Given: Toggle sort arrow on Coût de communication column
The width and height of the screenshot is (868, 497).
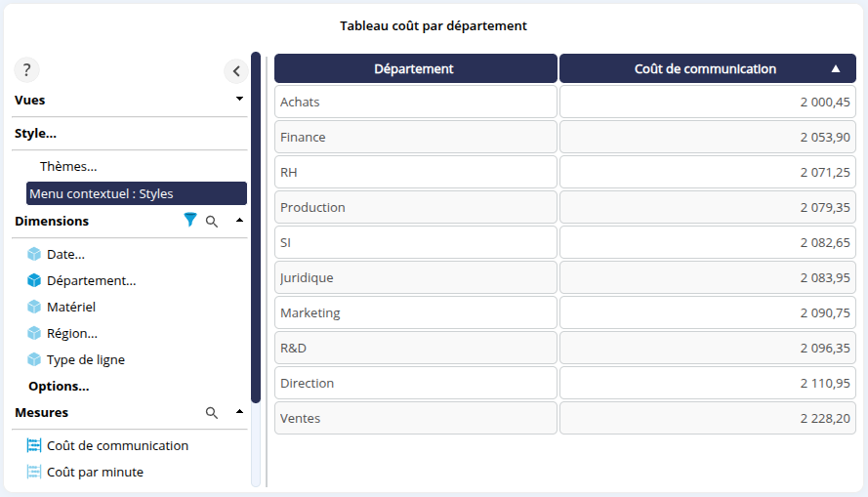Looking at the screenshot, I should [x=835, y=69].
